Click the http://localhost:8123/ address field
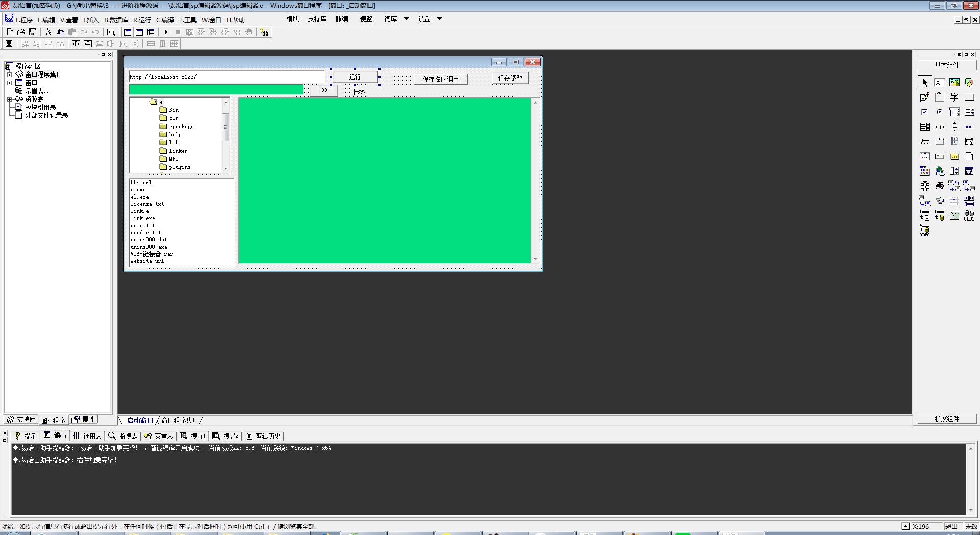The height and width of the screenshot is (535, 980). [x=226, y=77]
